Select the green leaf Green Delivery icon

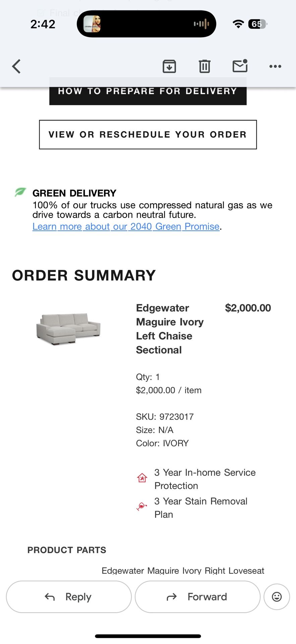[x=20, y=192]
